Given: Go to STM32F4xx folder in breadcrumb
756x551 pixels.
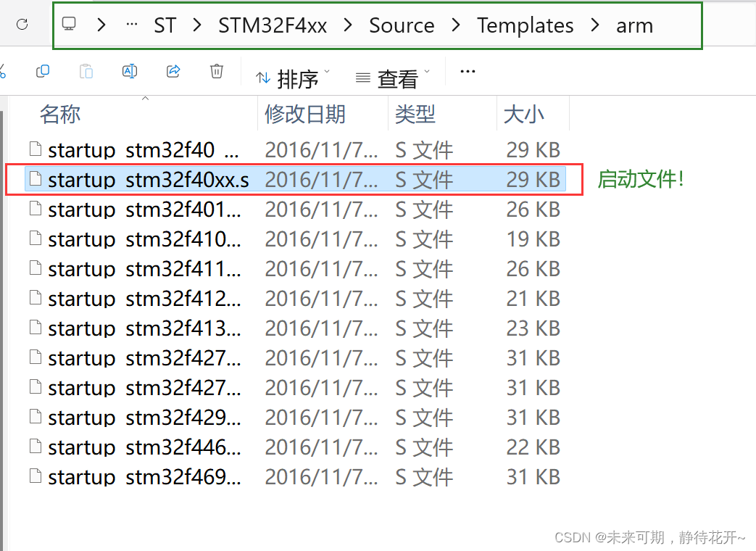Looking at the screenshot, I should [273, 25].
